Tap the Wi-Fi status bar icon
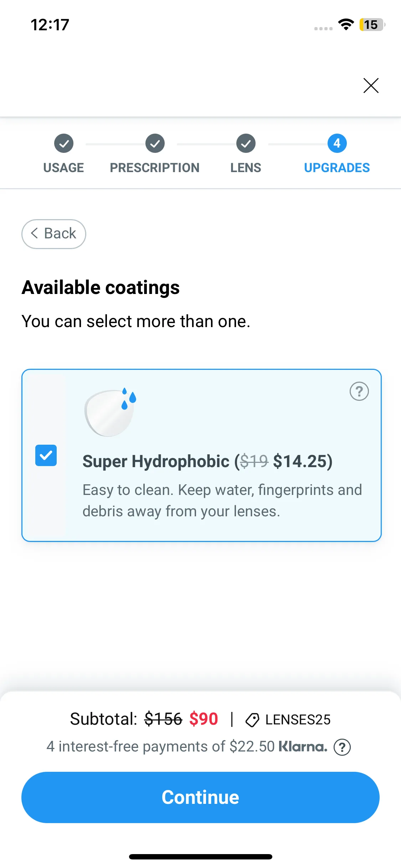Viewport: 401px width, 868px height. pos(346,25)
